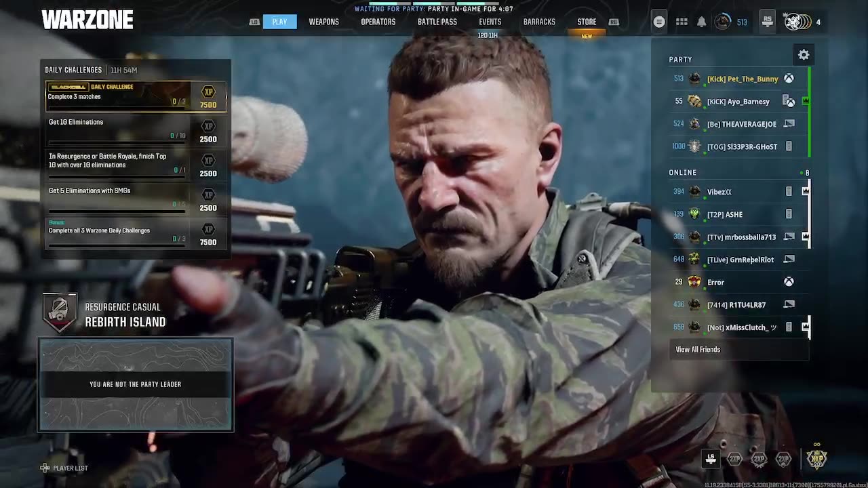Select online friend mrbossballa713
Viewport: 868px width, 488px height.
[738, 237]
